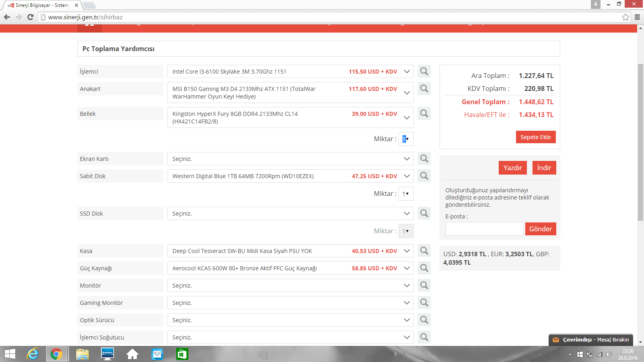Image resolution: width=644 pixels, height=362 pixels.
Task: Click the magnifier next to Bellek
Action: point(424,113)
